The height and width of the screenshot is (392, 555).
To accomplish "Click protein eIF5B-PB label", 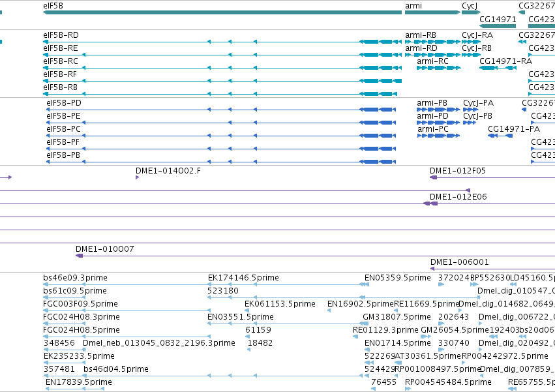I will [x=63, y=155].
